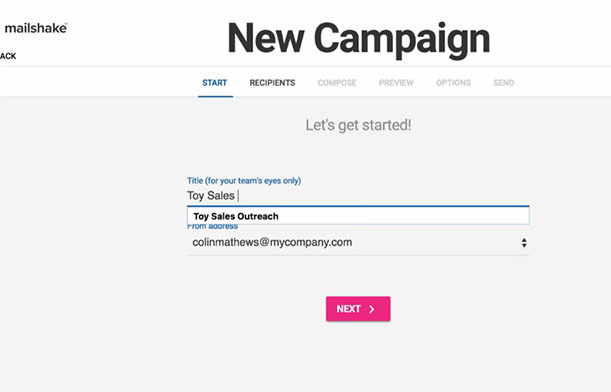Select the colinmathews@mycompany.com address text

[272, 242]
